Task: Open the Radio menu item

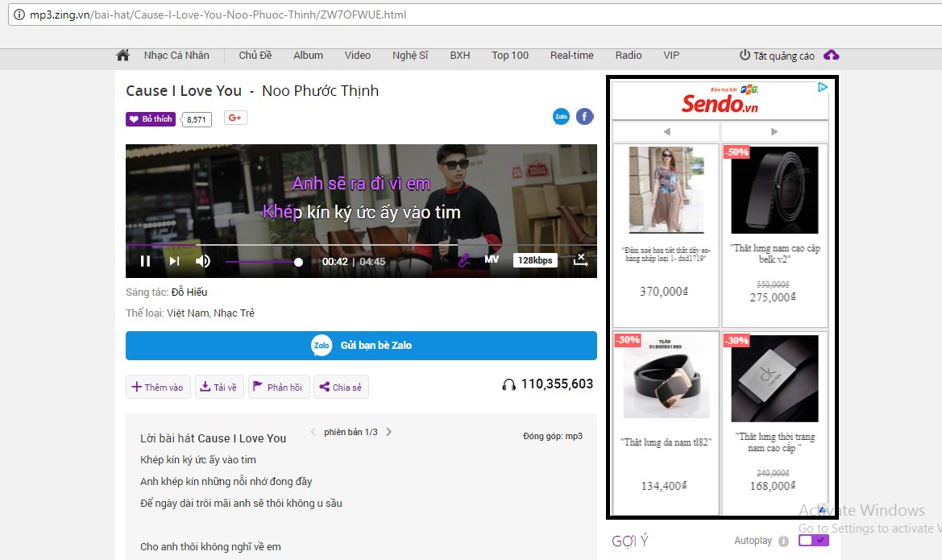Action: [629, 56]
